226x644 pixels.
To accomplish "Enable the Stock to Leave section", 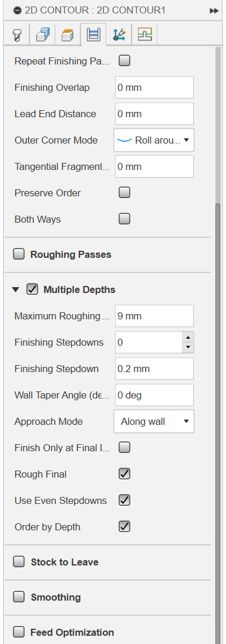I will 19,562.
